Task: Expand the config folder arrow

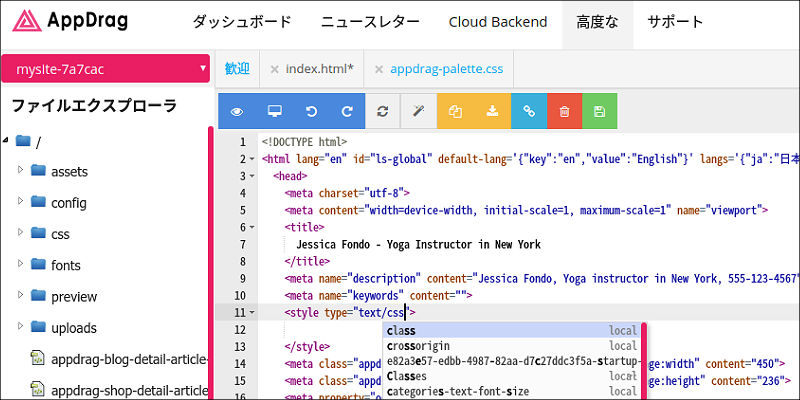Action: pos(20,201)
